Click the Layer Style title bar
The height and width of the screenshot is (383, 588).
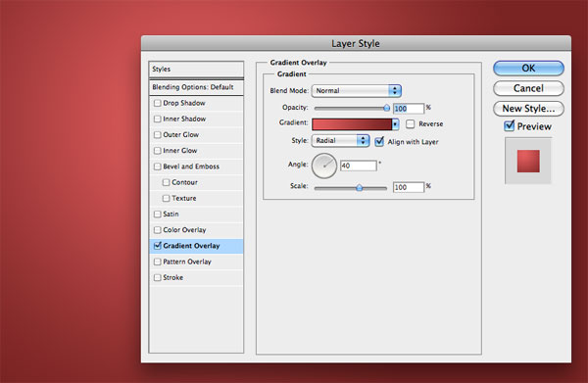356,43
